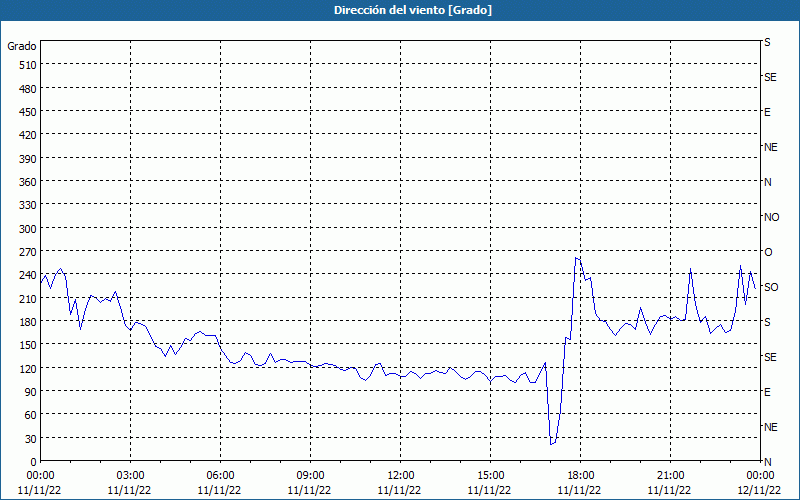Select the 'NE' compass label between 60 and 30

click(x=770, y=427)
